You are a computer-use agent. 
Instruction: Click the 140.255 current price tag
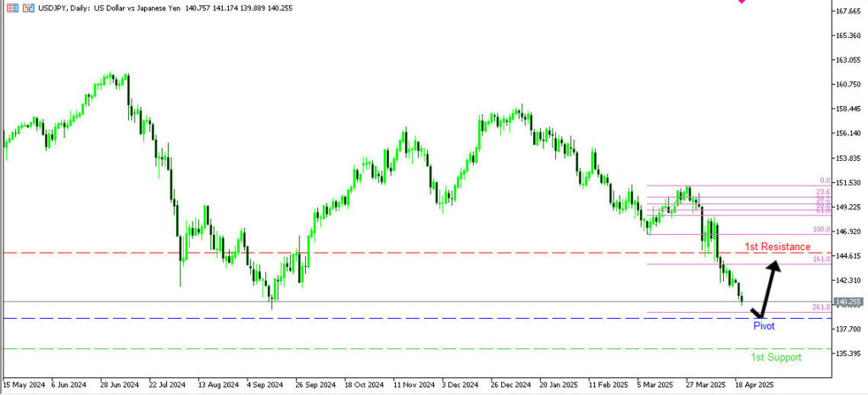tap(847, 302)
